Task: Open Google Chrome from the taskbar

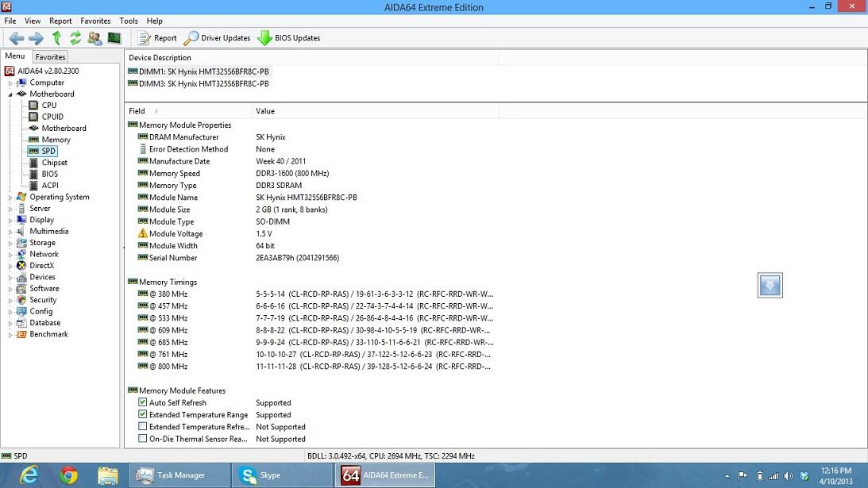Action: (68, 475)
